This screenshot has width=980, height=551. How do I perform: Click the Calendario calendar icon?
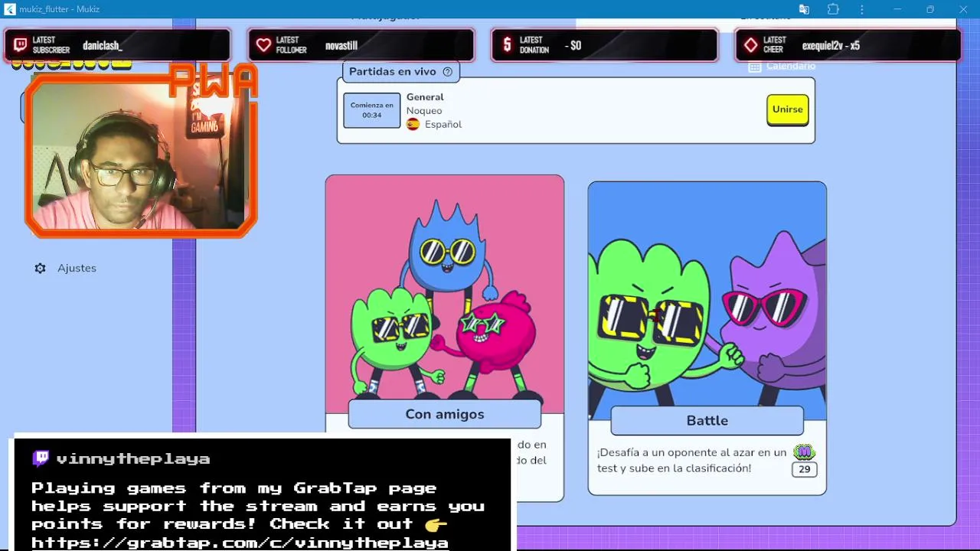point(755,67)
